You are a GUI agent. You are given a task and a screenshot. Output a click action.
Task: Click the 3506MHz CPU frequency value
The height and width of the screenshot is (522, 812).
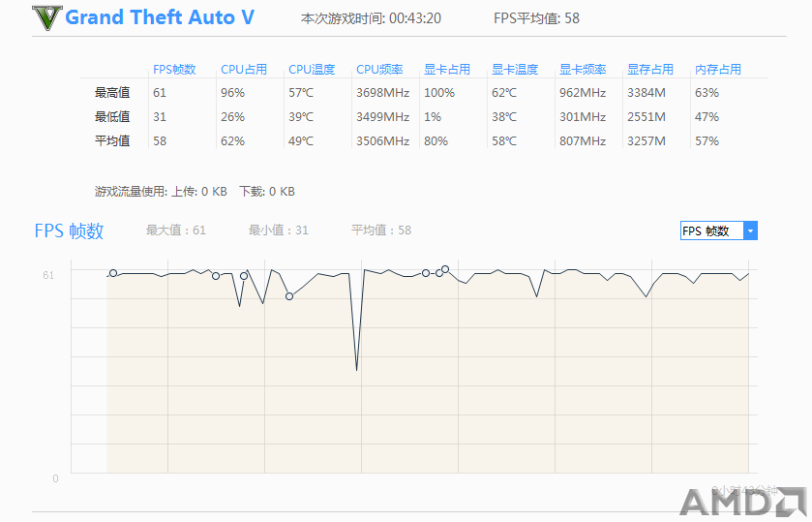pyautogui.click(x=382, y=141)
